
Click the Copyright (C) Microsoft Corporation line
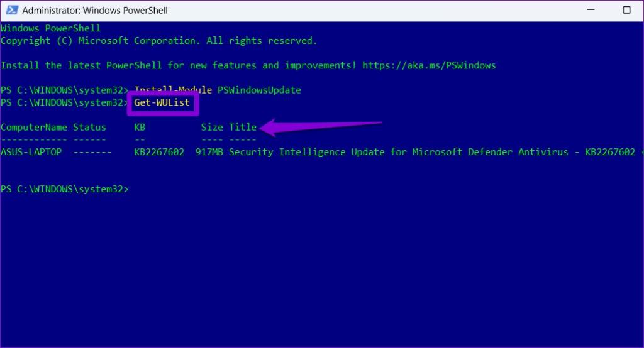pos(159,41)
